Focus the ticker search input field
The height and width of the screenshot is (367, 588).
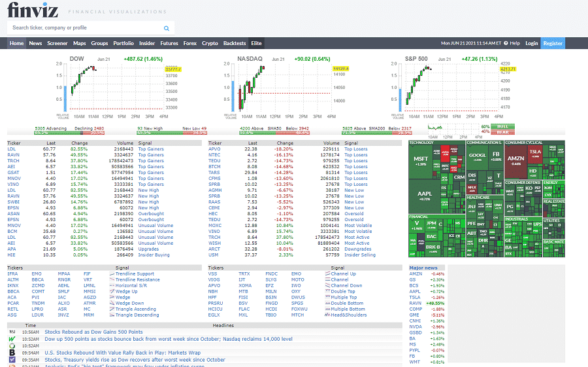coord(85,28)
